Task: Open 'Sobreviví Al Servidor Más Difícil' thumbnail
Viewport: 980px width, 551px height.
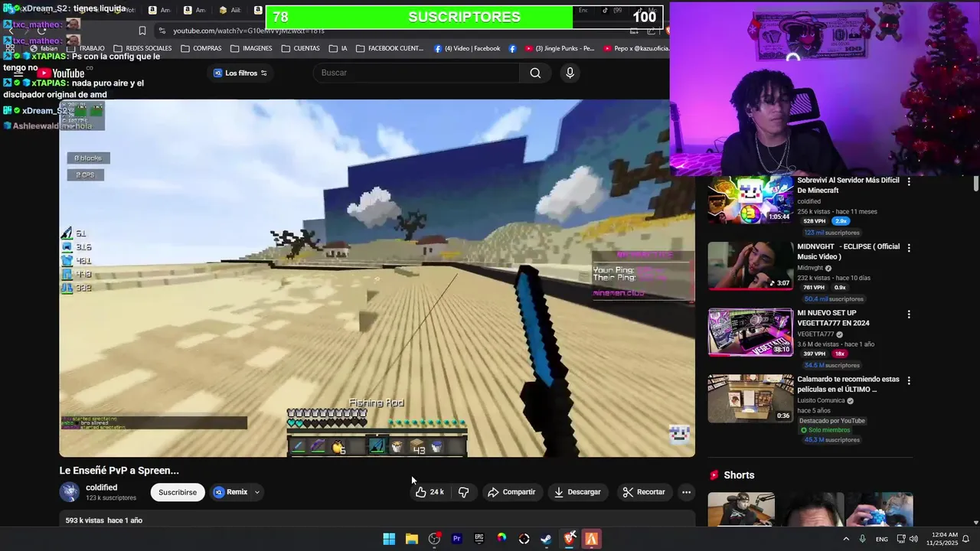Action: click(x=750, y=200)
